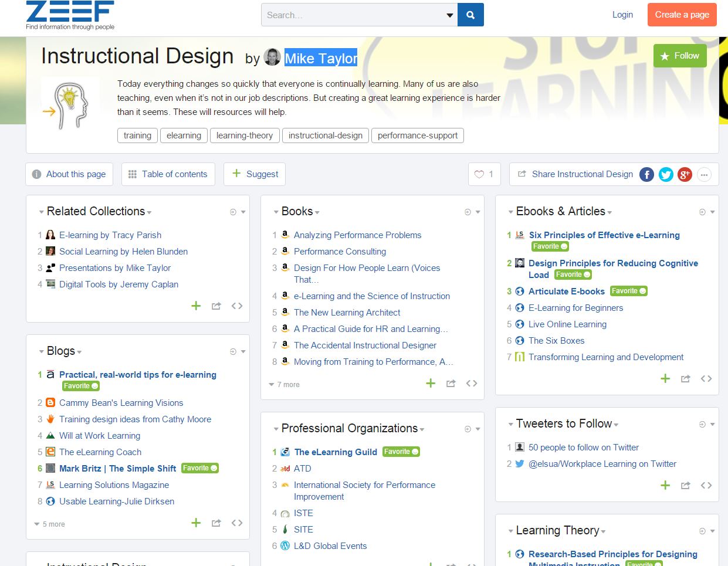The height and width of the screenshot is (566, 728).
Task: Share the Ebooks & Articles block
Action: click(x=686, y=379)
